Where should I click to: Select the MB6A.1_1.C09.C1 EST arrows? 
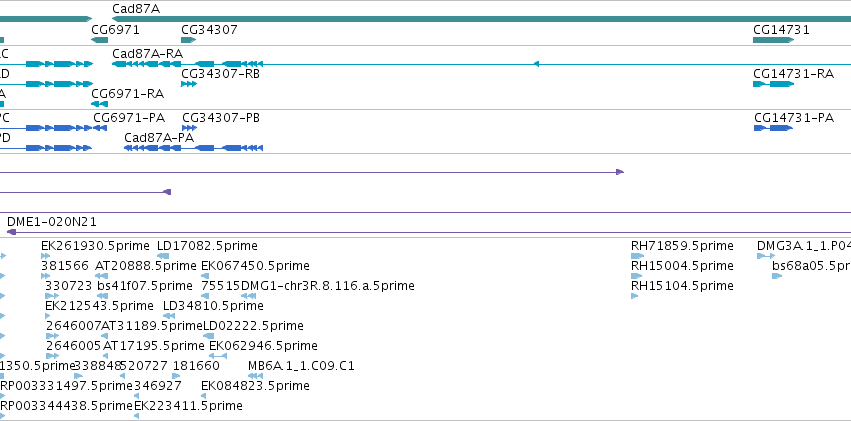[255, 375]
